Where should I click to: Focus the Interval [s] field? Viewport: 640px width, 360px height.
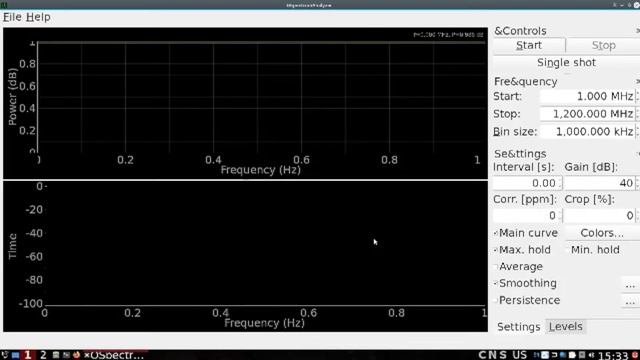tap(526, 183)
